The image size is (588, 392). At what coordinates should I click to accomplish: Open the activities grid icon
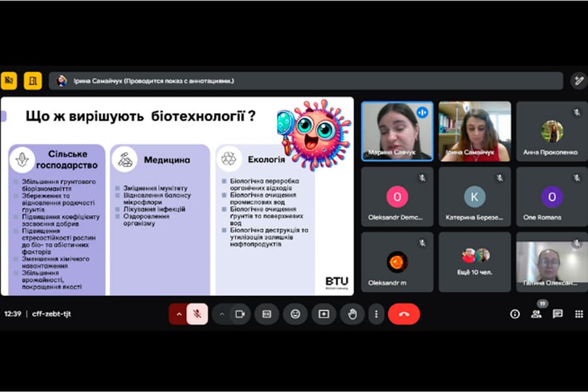pos(579,314)
